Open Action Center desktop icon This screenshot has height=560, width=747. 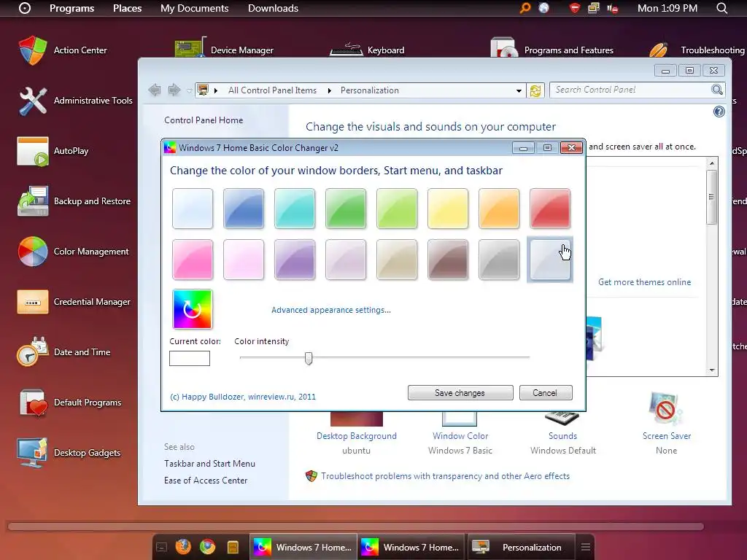click(63, 50)
